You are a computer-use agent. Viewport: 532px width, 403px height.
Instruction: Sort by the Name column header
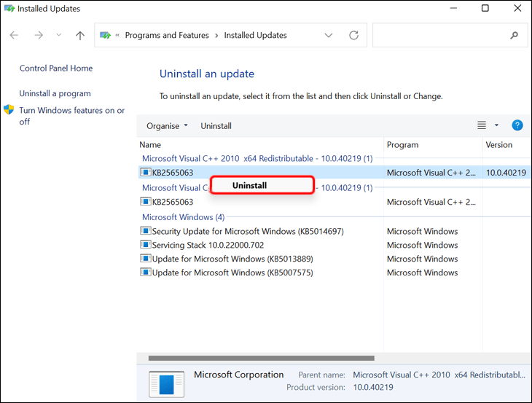(150, 145)
